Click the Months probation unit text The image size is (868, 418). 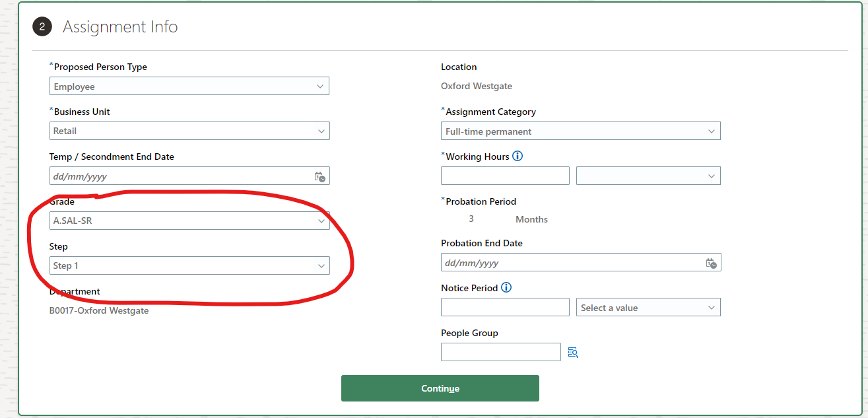[532, 219]
